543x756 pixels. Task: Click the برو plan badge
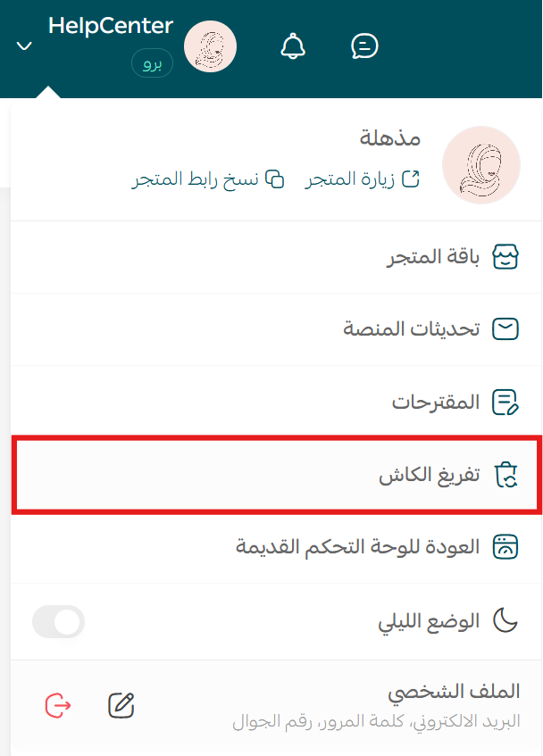click(152, 63)
